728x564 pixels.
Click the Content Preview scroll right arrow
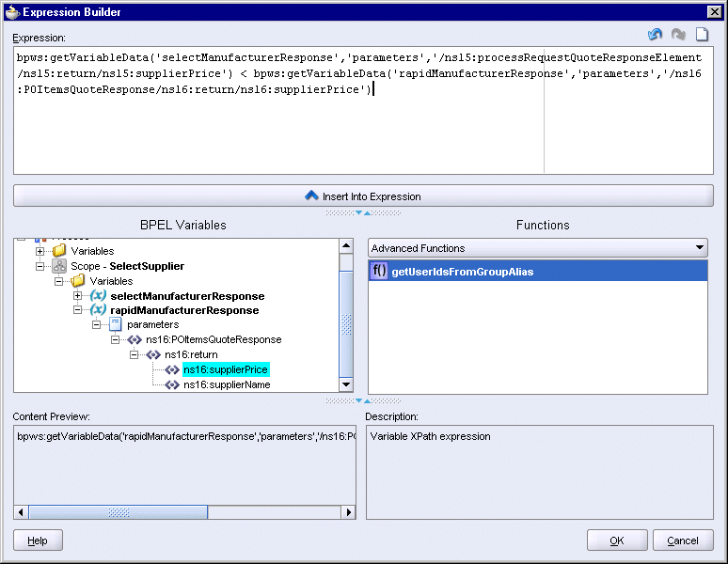coord(349,512)
